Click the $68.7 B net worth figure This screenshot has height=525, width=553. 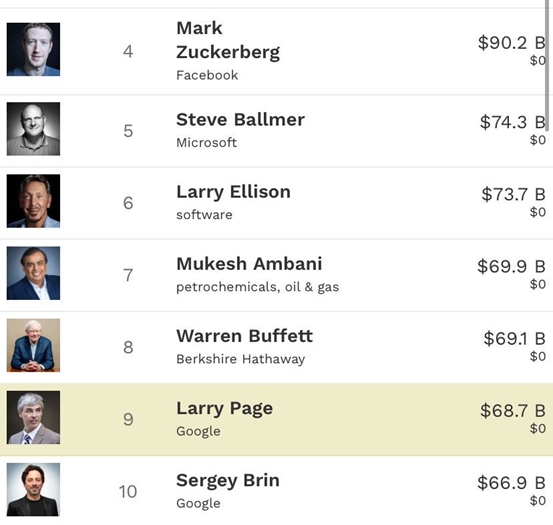tap(512, 411)
